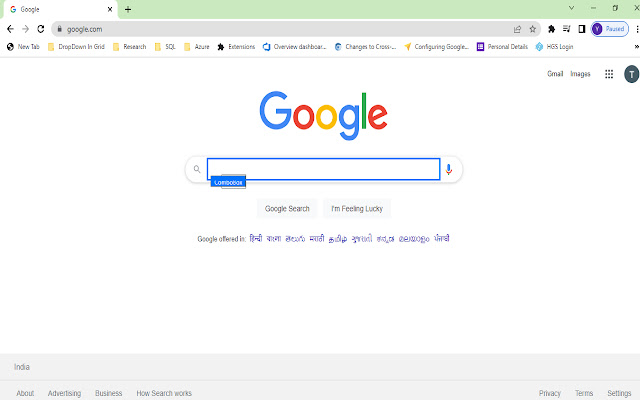Image resolution: width=640 pixels, height=400 pixels.
Task: Open the media control playlist icon
Action: pyautogui.click(x=567, y=29)
